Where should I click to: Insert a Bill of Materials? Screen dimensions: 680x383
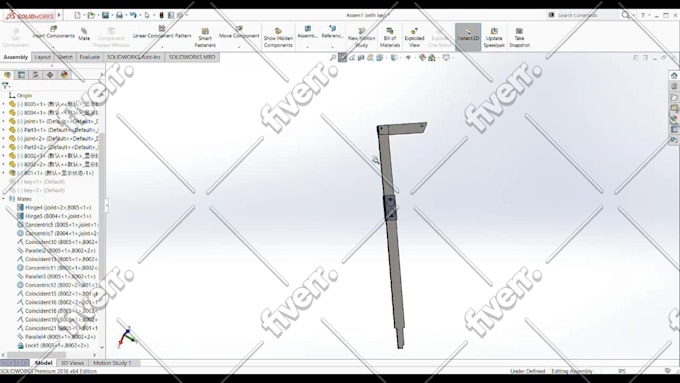pos(389,37)
